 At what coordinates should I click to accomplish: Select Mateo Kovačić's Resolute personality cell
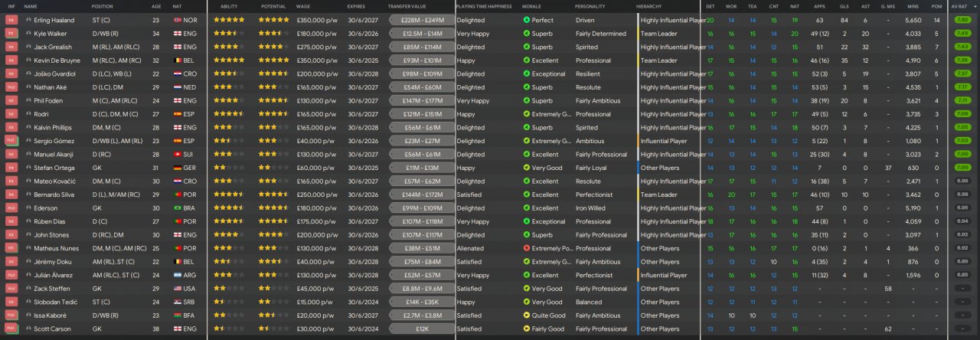588,181
